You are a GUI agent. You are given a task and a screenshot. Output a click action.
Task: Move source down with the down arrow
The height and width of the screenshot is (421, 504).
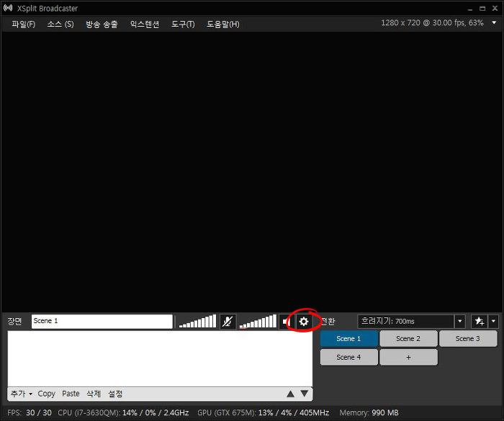[x=305, y=394]
